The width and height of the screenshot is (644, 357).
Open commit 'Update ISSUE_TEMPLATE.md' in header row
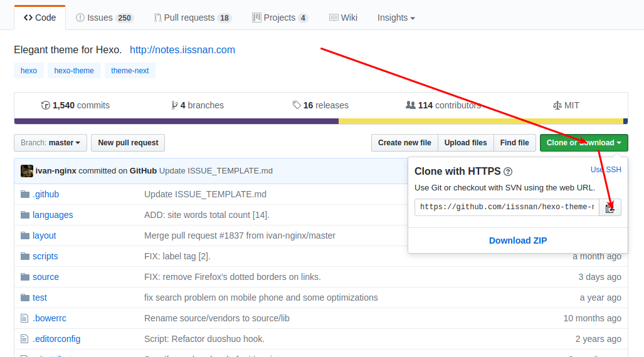tap(216, 171)
